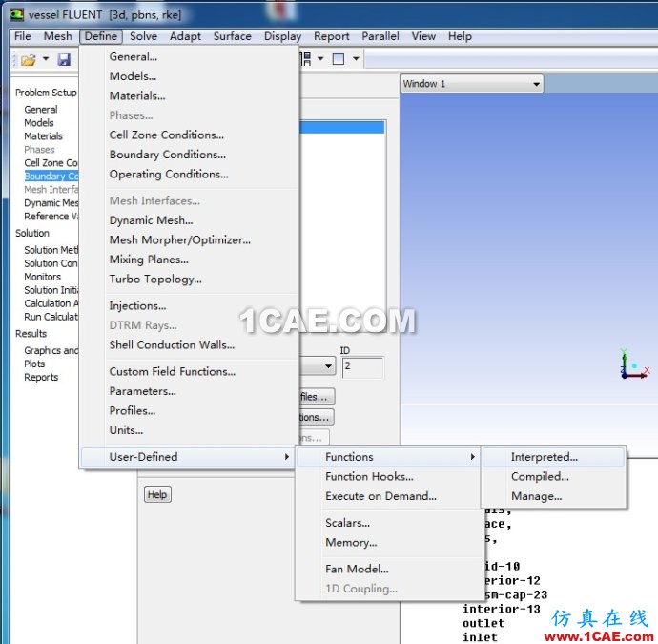
Task: Open the Solve menu
Action: (143, 36)
